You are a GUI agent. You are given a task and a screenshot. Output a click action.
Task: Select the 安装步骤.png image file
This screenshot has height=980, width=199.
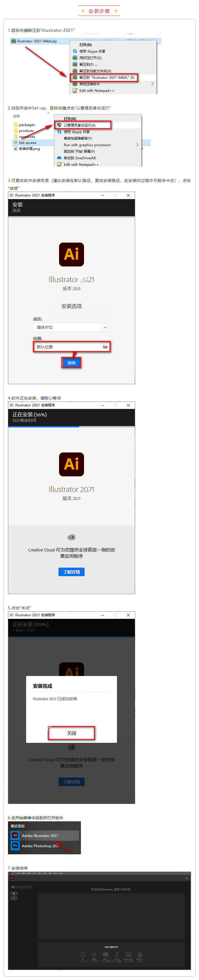(27, 149)
